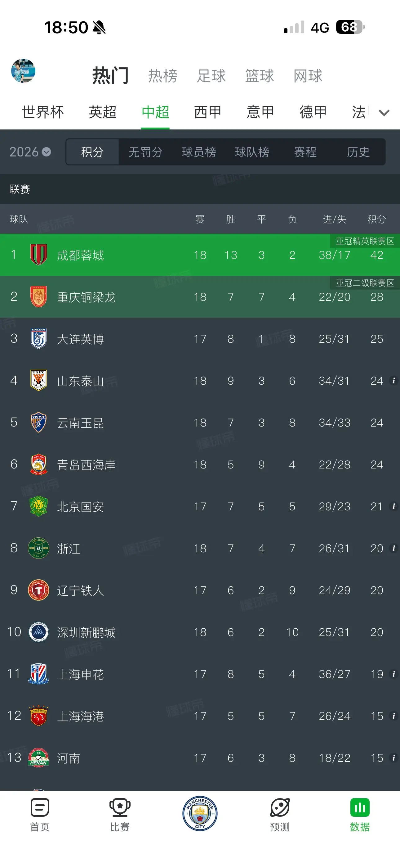Tap the info icon beside 北京国安 points
Viewport: 400px width, 868px height.
click(393, 506)
